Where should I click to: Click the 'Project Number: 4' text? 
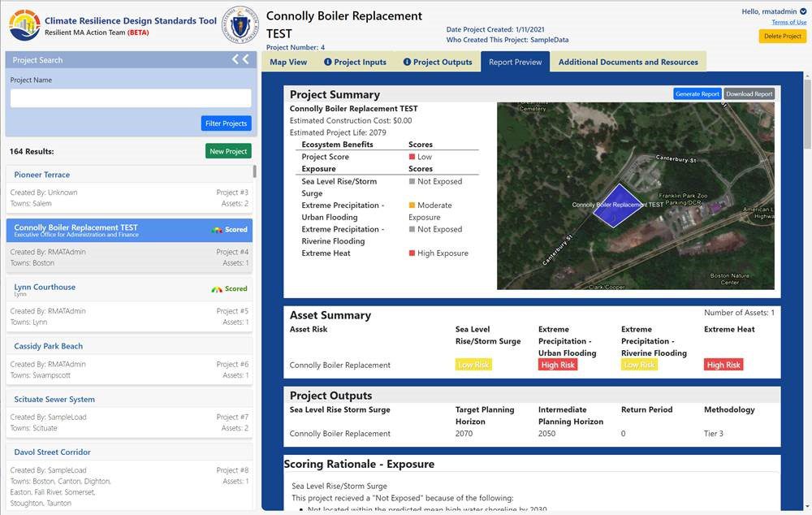pos(296,47)
